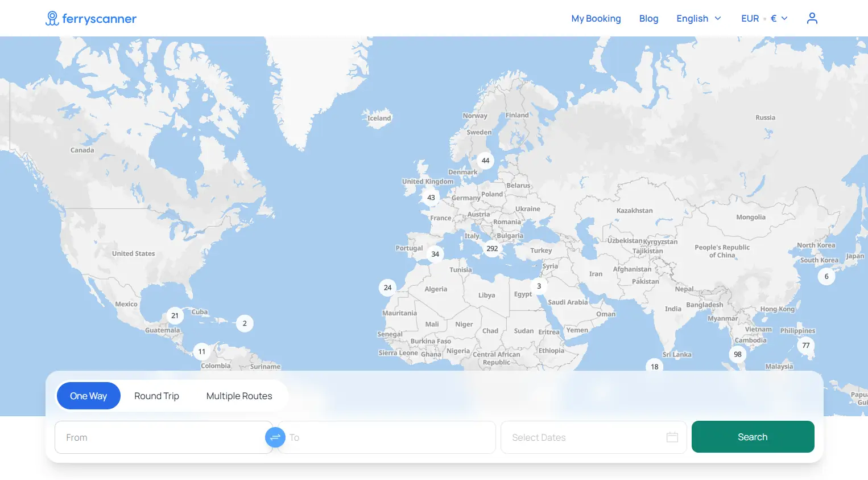Select the 43 map cluster near United Kingdom

click(431, 198)
